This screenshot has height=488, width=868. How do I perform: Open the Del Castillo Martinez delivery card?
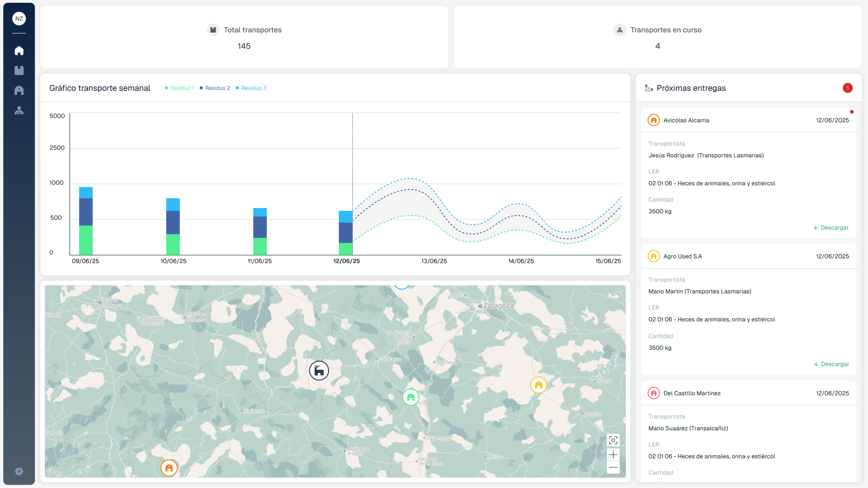point(692,393)
